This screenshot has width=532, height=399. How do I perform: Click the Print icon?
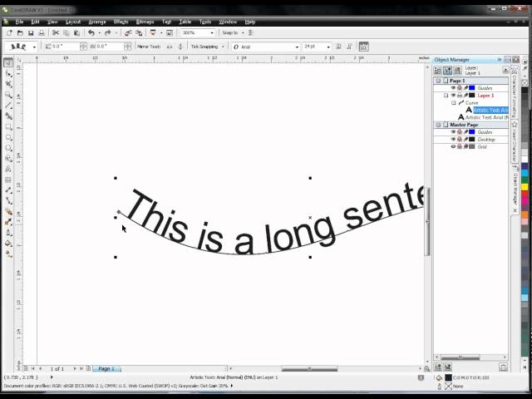tap(42, 33)
